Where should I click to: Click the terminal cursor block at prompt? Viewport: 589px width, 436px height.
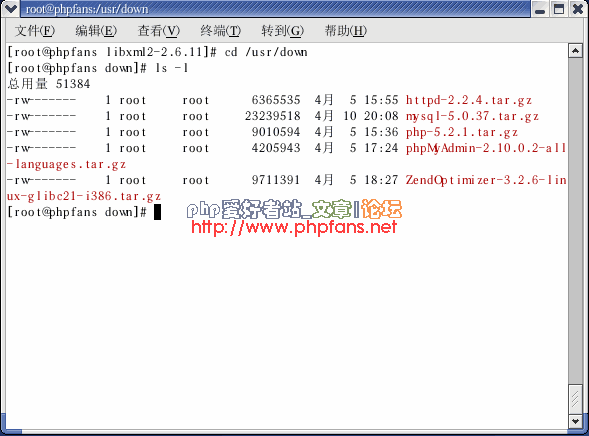[x=157, y=212]
